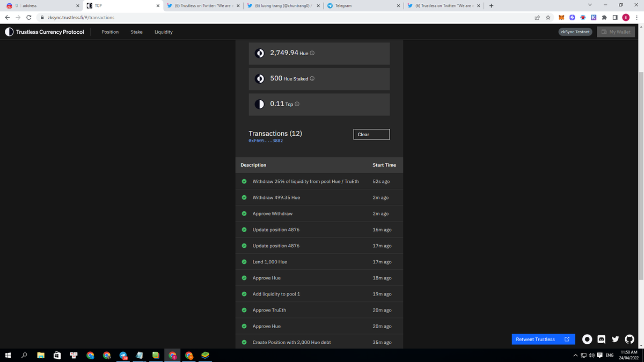Open wallet address 0xF605...3882 link

(x=266, y=141)
